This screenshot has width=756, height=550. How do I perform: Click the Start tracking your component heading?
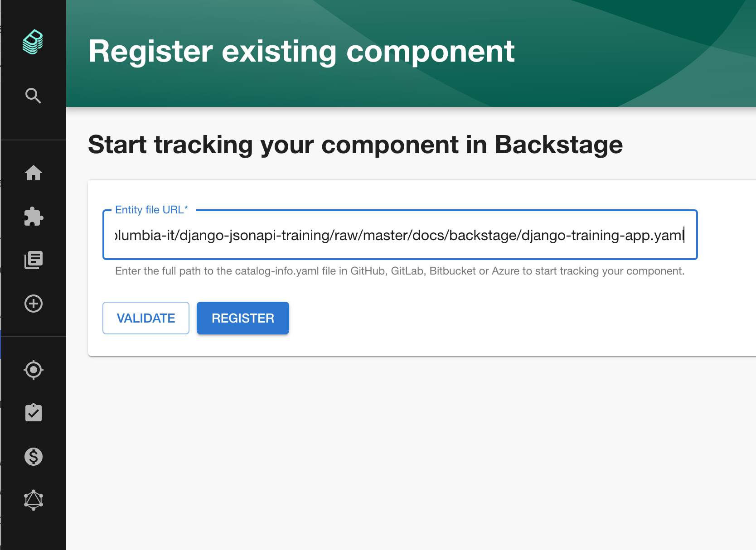point(355,145)
